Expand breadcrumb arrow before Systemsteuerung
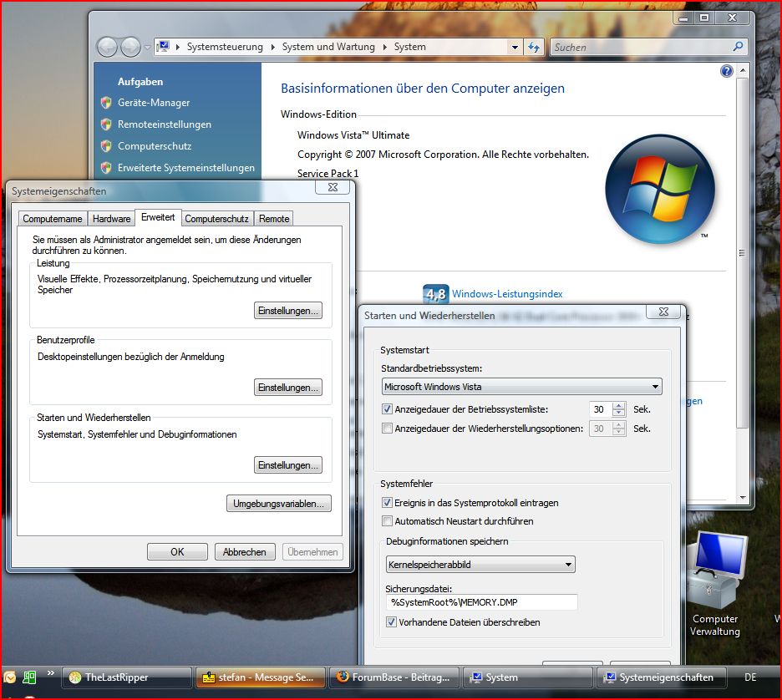The height and width of the screenshot is (700, 782). tap(178, 47)
